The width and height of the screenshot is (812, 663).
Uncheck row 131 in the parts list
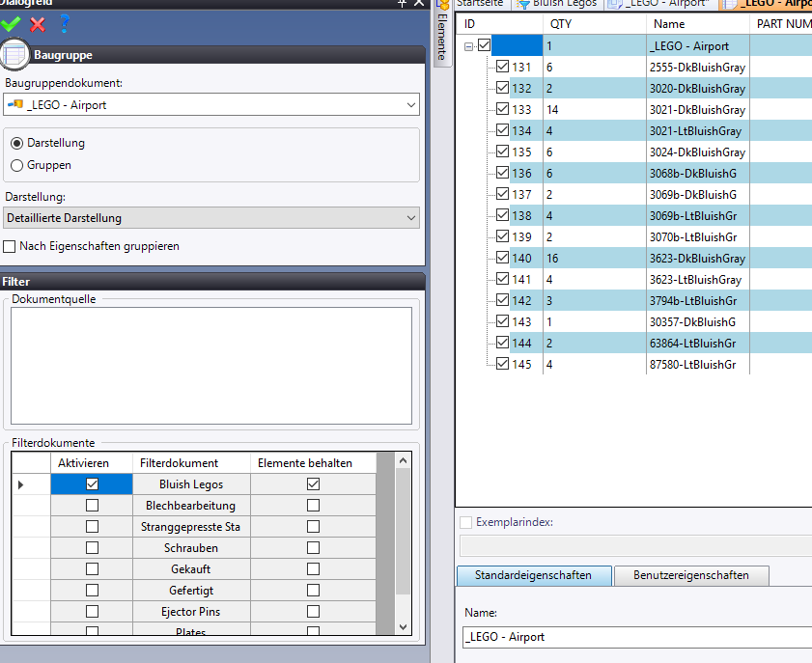click(502, 67)
